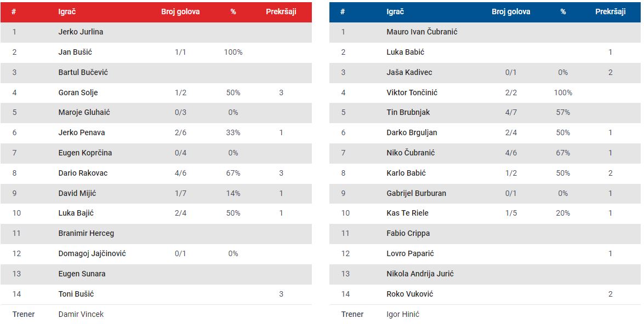Click David Mijić player name
Viewport: 644px width, 324px height.
point(77,193)
